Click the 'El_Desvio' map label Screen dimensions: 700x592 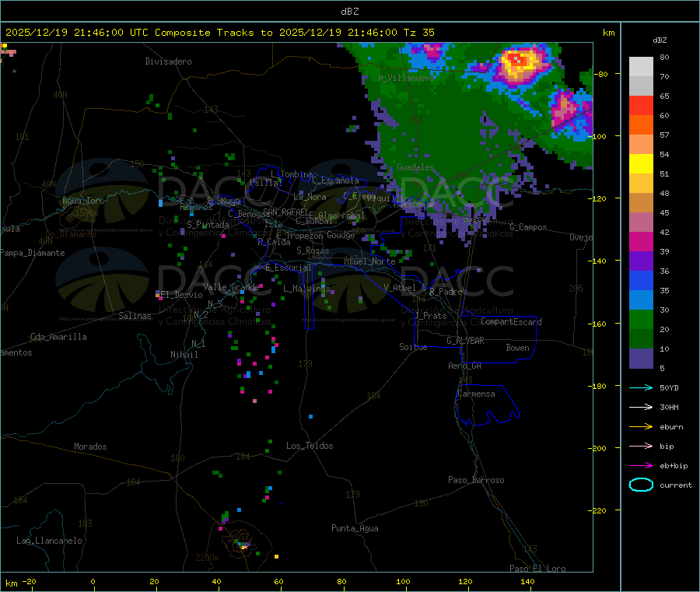182,295
